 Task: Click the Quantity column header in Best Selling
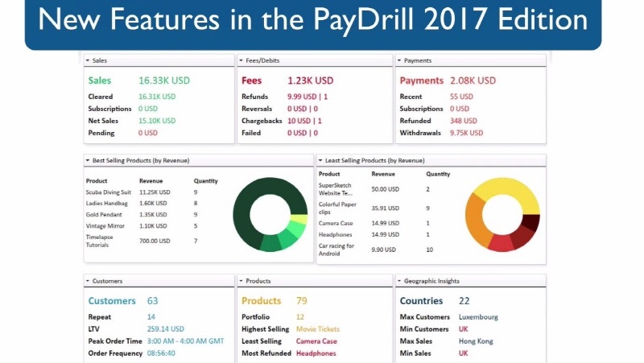(206, 180)
